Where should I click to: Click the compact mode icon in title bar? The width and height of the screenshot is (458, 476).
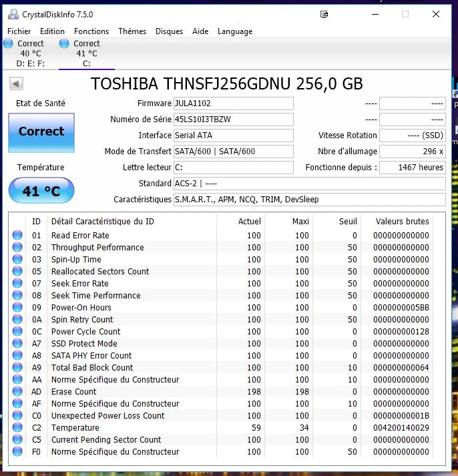[324, 14]
